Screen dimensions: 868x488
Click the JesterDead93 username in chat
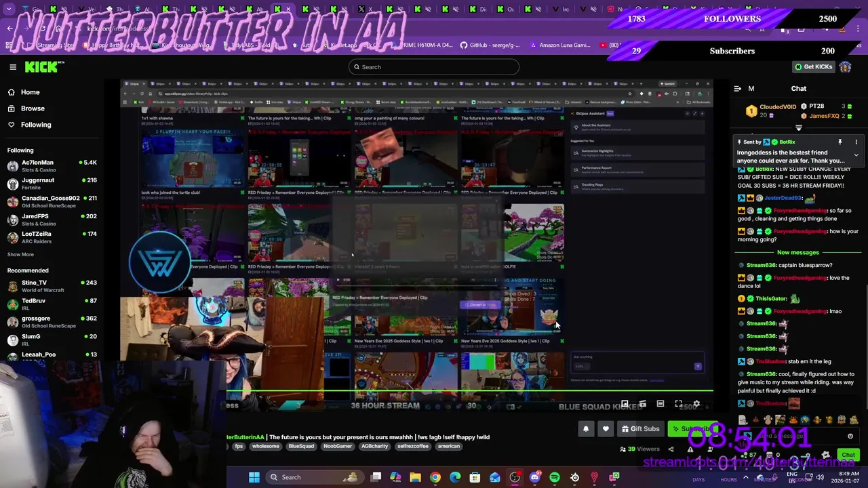pyautogui.click(x=783, y=198)
